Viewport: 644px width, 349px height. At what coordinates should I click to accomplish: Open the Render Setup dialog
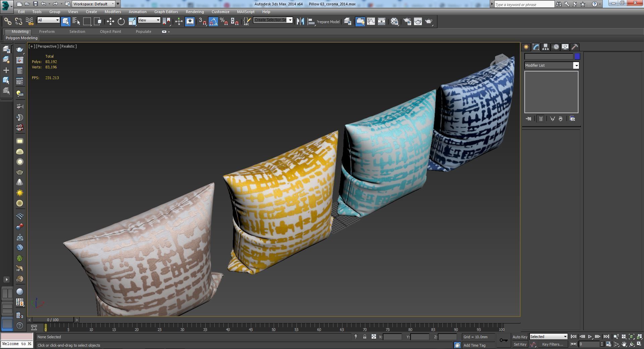coord(407,21)
